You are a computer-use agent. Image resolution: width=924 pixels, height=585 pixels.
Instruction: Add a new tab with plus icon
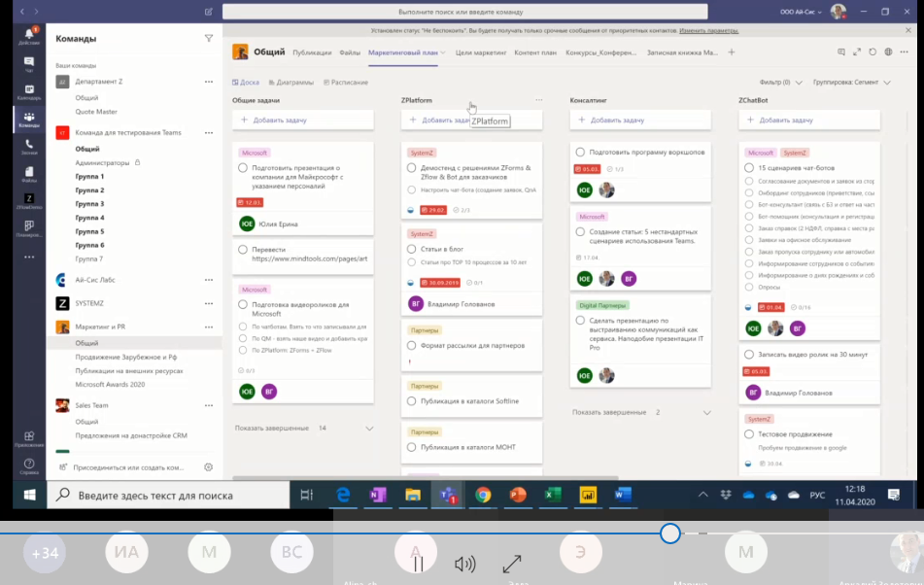pyautogui.click(x=732, y=52)
